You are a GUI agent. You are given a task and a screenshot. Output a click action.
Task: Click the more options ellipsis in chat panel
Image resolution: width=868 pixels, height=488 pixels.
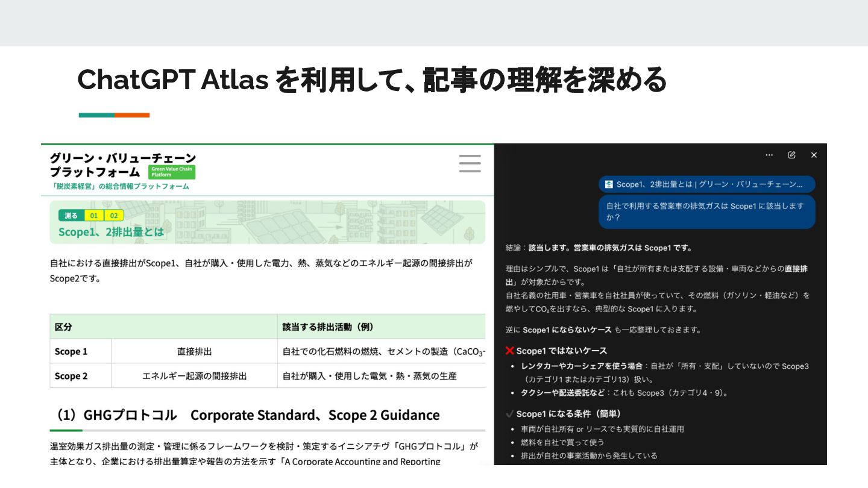pyautogui.click(x=769, y=155)
